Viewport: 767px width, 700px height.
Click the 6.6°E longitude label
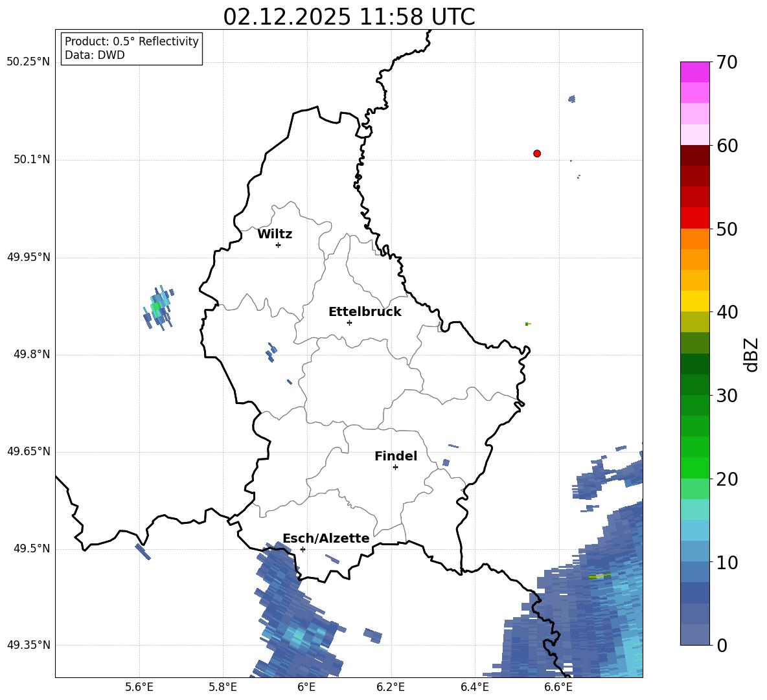click(x=558, y=687)
